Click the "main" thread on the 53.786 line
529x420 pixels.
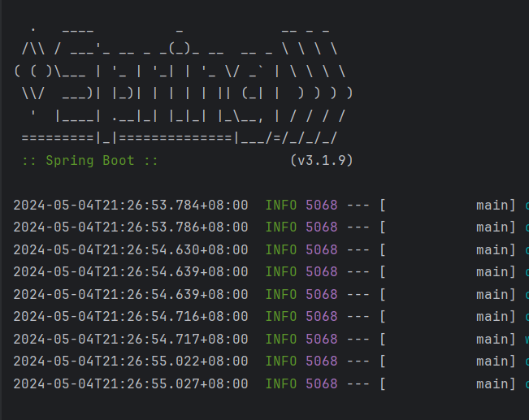(492, 227)
